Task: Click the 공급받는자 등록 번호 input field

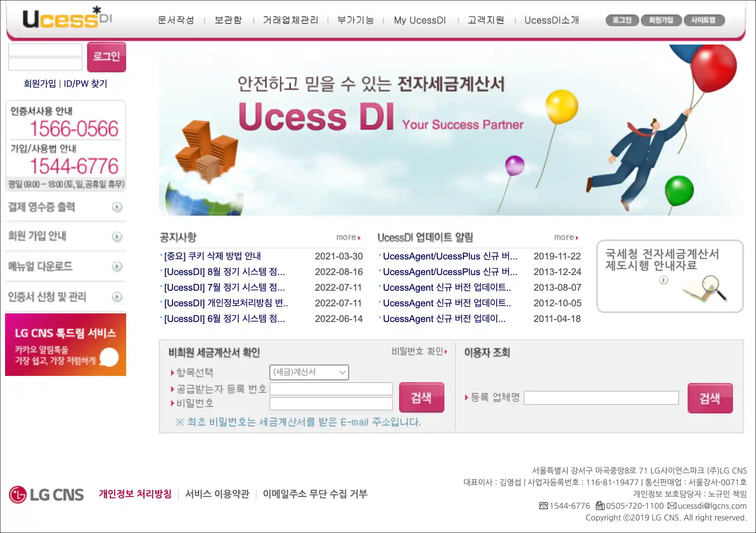Action: pos(331,389)
